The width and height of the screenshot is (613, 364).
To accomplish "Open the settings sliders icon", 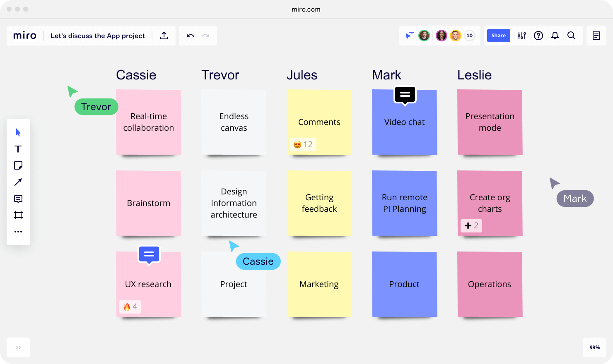I will 522,36.
